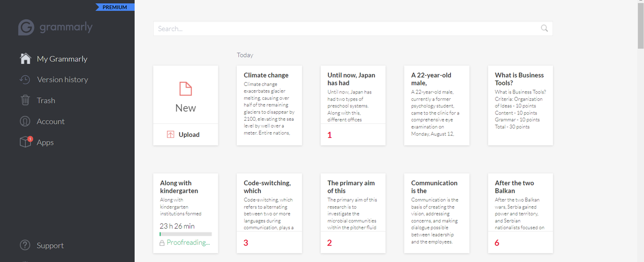
Task: Click the home icon beside My Grammarly
Action: (25, 59)
